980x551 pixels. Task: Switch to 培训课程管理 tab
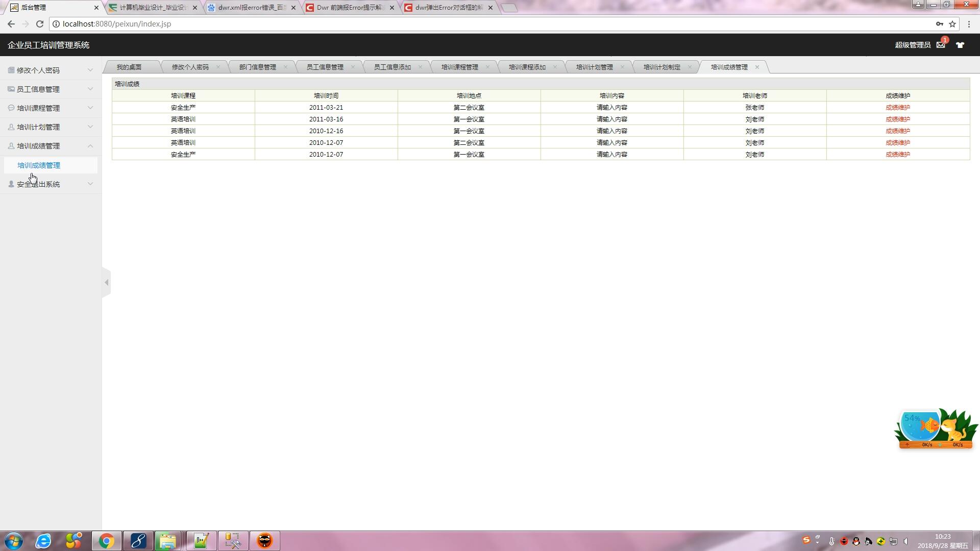point(459,67)
